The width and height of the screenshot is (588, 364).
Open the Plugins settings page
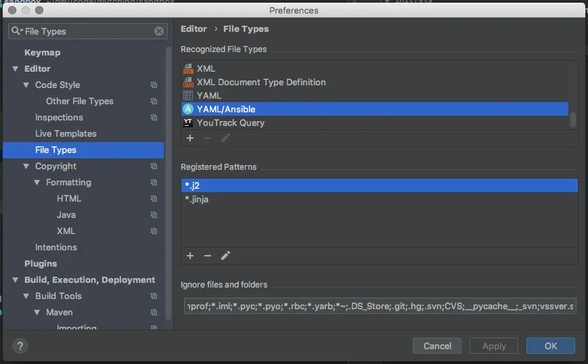coord(41,264)
